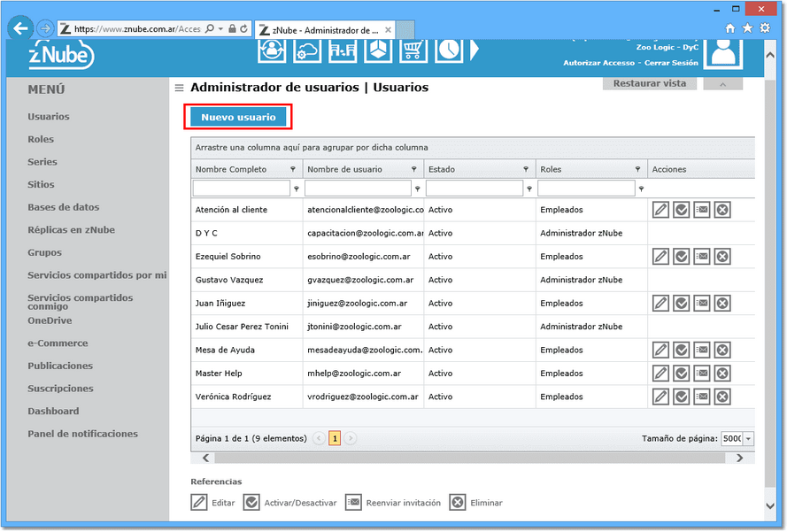The height and width of the screenshot is (532, 787).
Task: Click the Restaurar vista button
Action: point(650,83)
